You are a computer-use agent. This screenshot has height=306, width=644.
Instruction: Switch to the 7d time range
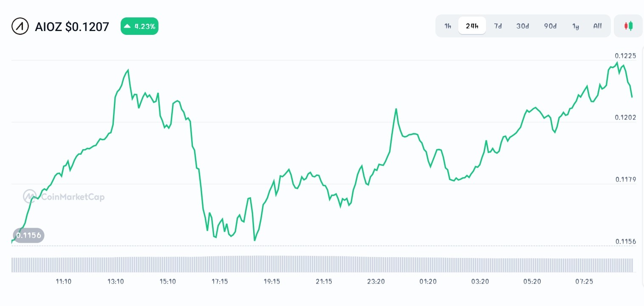(x=498, y=26)
